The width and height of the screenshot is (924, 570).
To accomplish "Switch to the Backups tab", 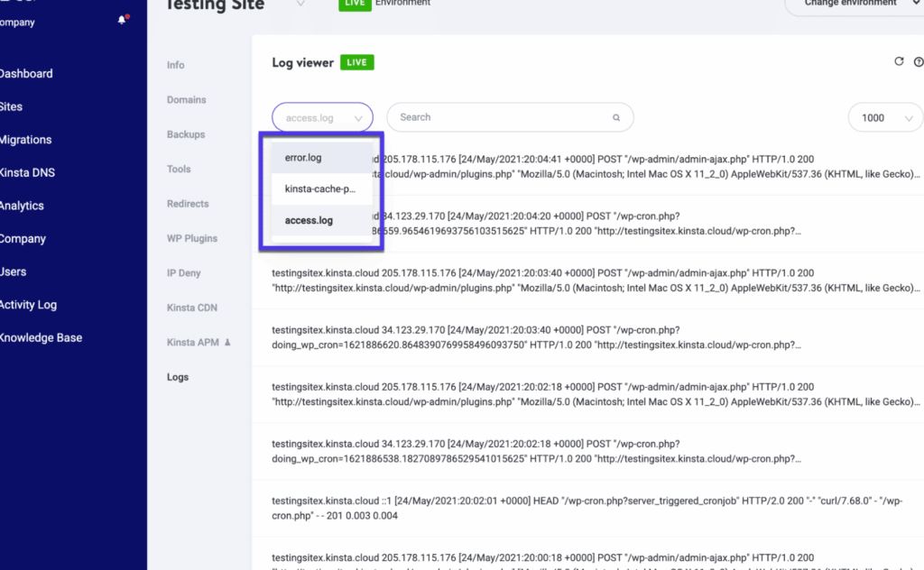I will (186, 134).
